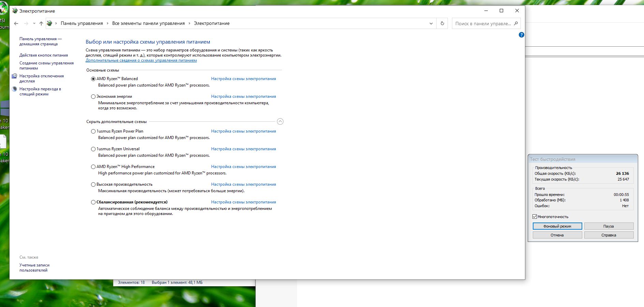This screenshot has height=307, width=644.
Task: Click the Back arrow in the navigation bar
Action: 16,24
